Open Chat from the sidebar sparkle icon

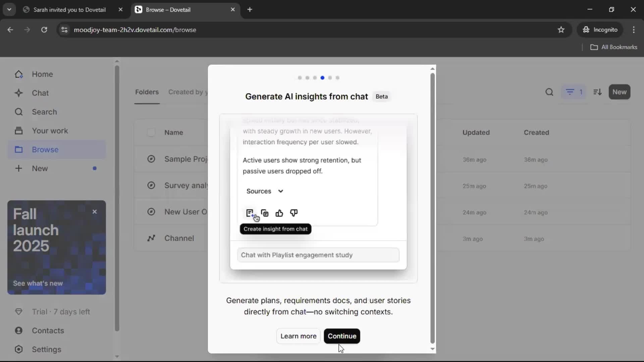pyautogui.click(x=19, y=93)
